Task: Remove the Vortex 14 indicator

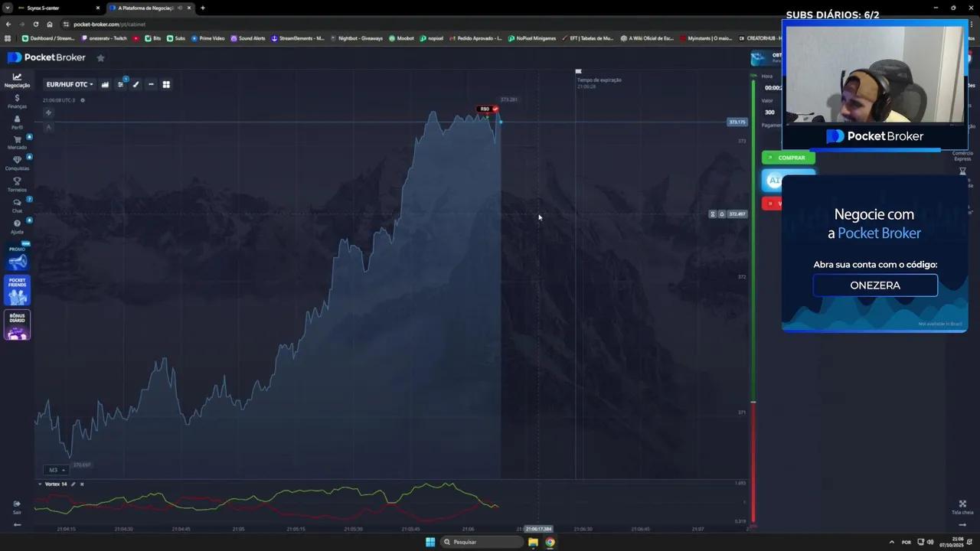Action: 82,484
